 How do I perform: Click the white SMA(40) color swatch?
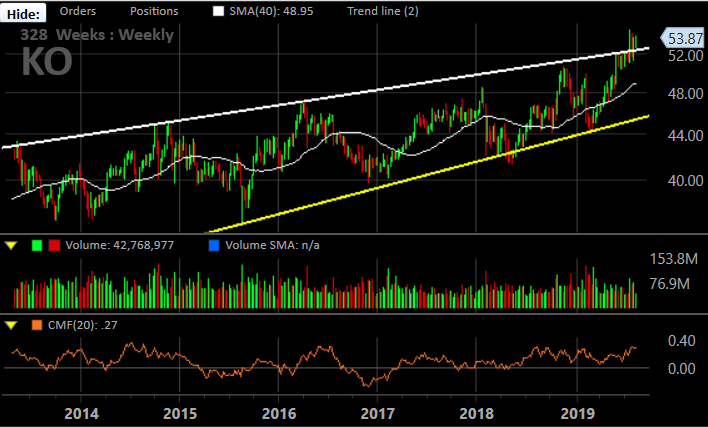(219, 11)
